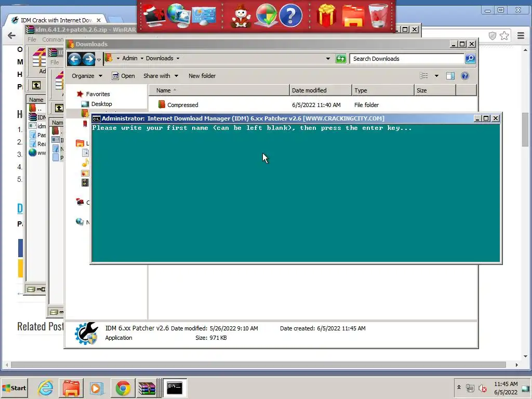Open the Organize dropdown menu
The width and height of the screenshot is (532, 399).
click(87, 76)
